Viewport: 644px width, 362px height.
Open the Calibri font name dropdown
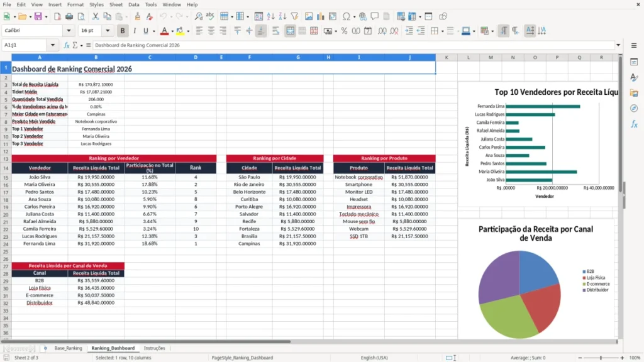(69, 31)
